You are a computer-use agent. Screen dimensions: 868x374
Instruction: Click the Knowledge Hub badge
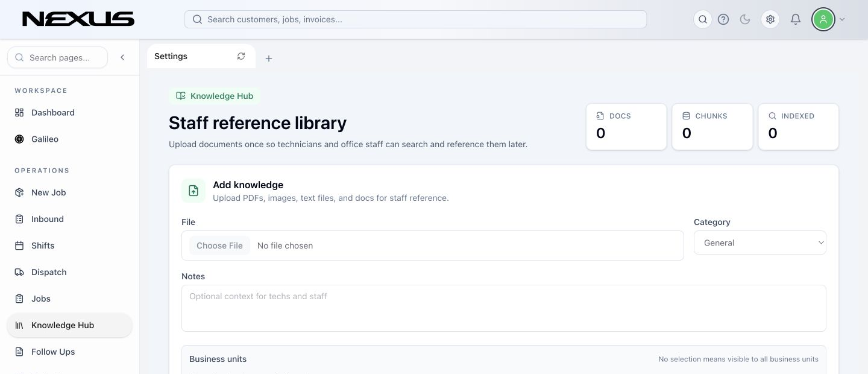[x=215, y=96]
